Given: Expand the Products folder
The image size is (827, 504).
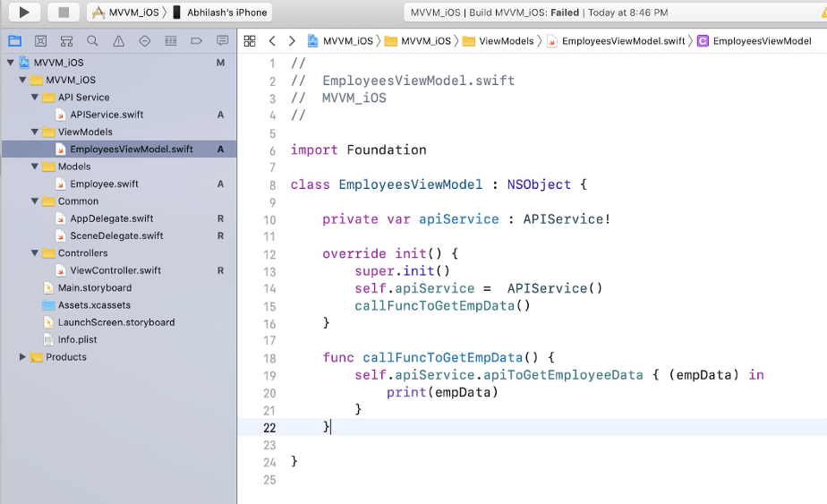Looking at the screenshot, I should [x=23, y=357].
